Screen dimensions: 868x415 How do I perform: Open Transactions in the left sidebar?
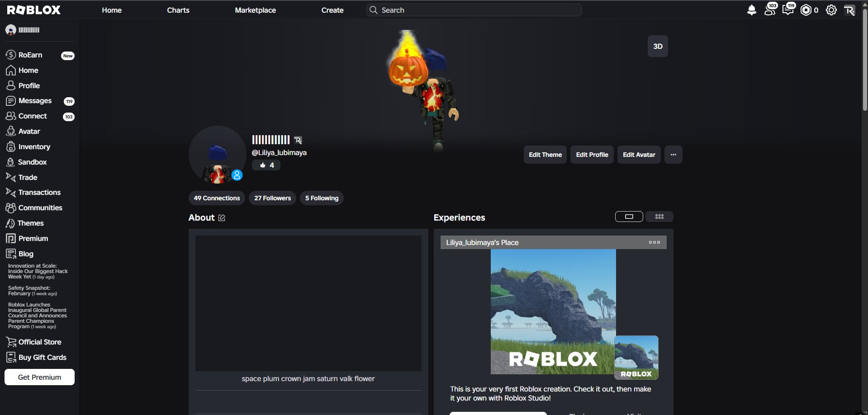coord(40,193)
